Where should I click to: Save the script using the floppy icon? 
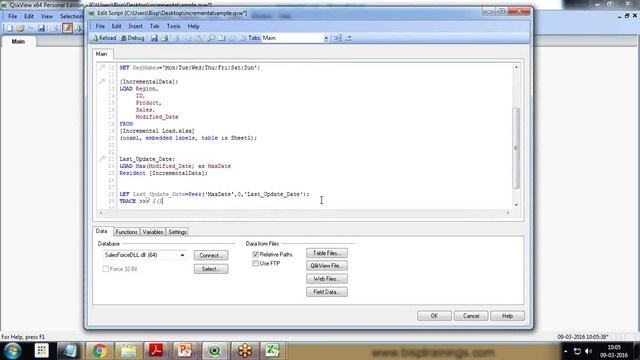tap(154, 38)
